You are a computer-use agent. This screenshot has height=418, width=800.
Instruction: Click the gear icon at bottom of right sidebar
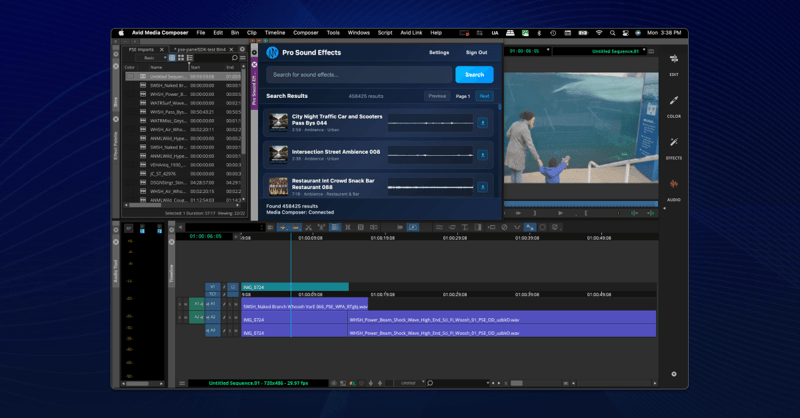point(673,374)
